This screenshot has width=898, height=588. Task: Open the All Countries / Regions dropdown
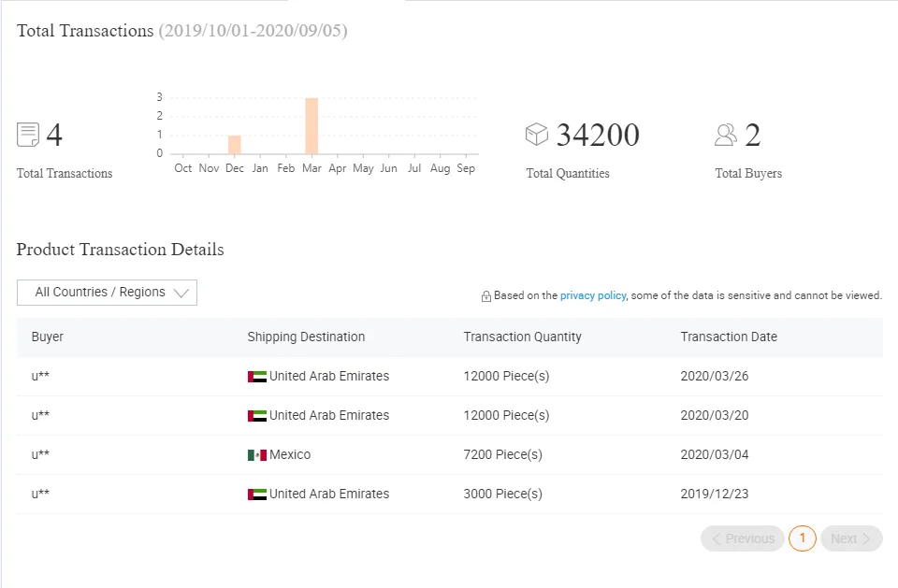[107, 293]
